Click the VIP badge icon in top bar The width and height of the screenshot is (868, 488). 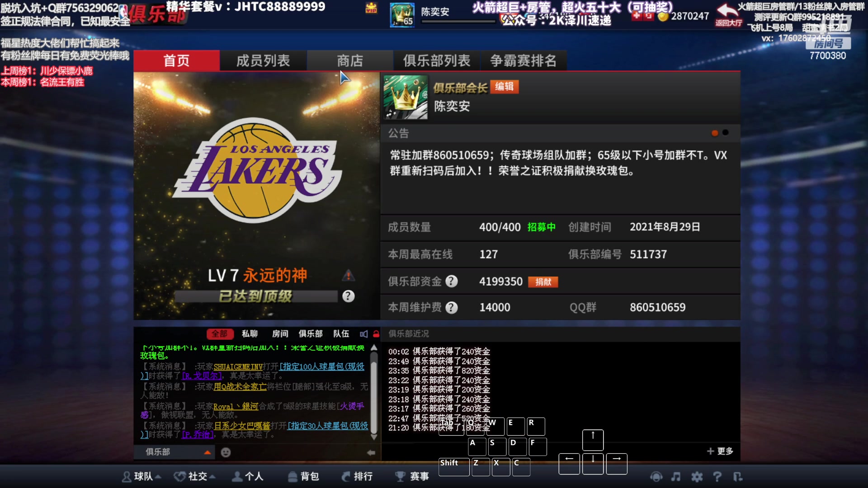(x=371, y=8)
